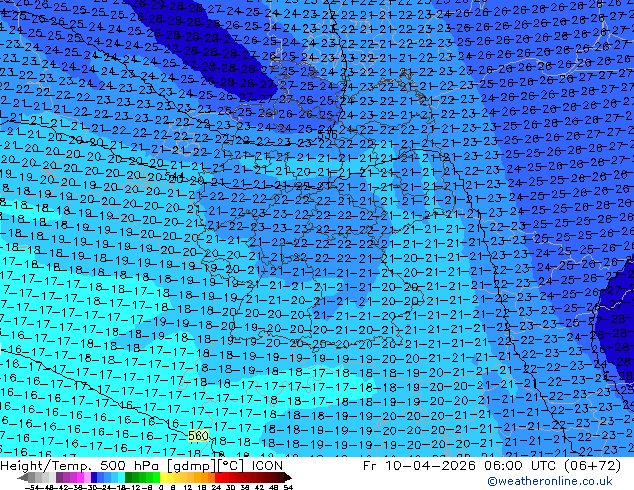Click the '-54' legend scale value
634x490 pixels.
[x=32, y=487]
